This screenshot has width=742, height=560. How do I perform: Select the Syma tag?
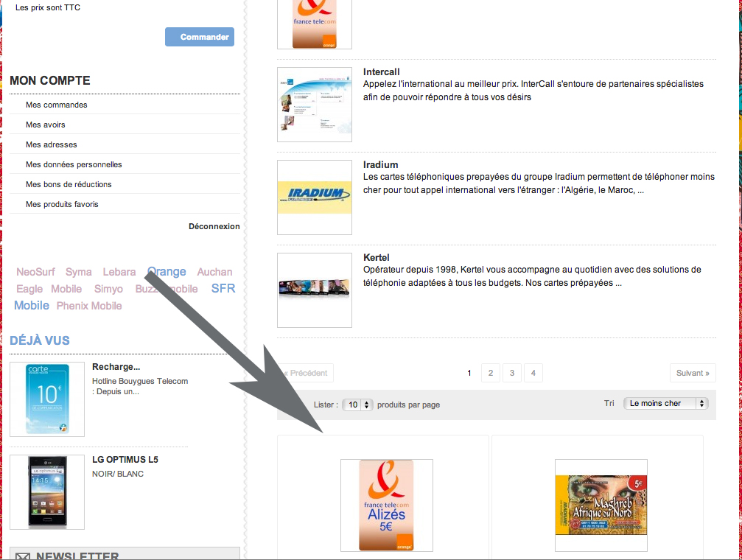tap(79, 272)
